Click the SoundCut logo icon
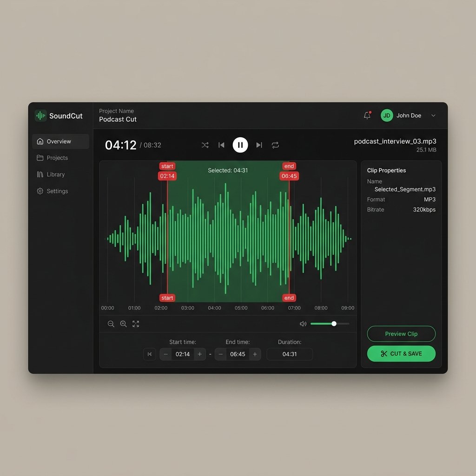 [x=41, y=116]
